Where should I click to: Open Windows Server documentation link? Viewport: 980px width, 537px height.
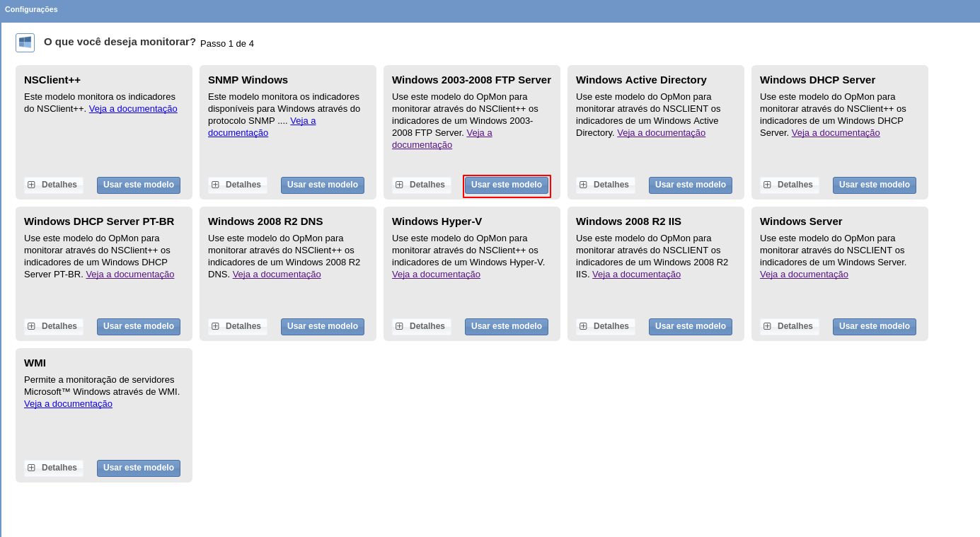coord(804,275)
